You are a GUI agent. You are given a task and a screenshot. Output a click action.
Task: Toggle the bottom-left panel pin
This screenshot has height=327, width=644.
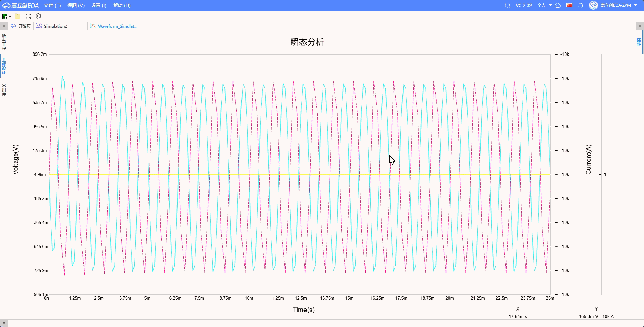(4, 323)
